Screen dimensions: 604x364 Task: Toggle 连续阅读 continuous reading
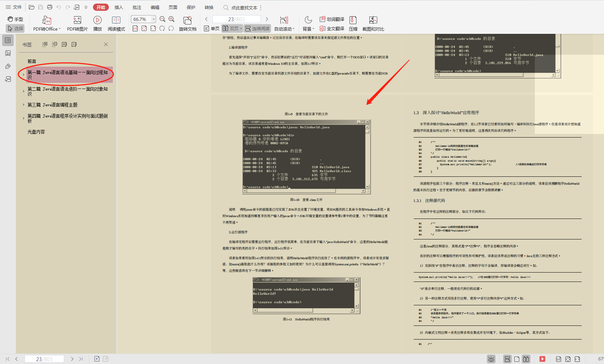pos(257,28)
